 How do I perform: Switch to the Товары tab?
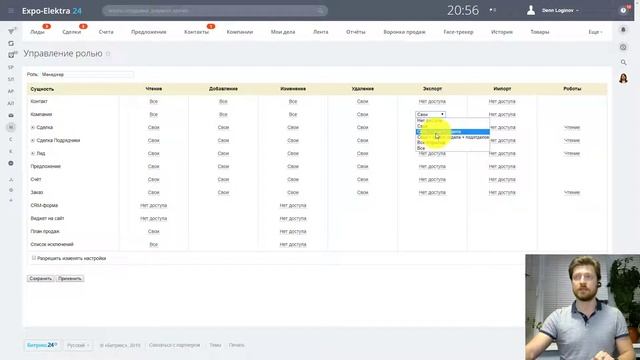[x=540, y=32]
